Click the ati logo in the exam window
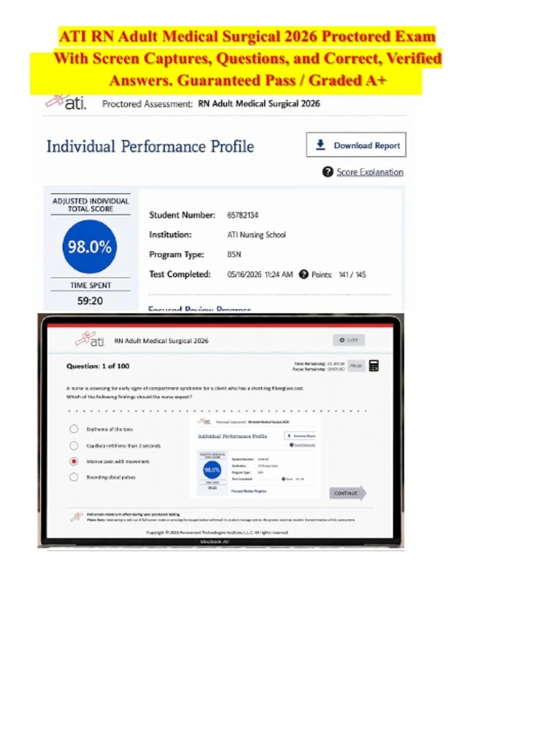The width and height of the screenshot is (534, 756). coord(90,340)
